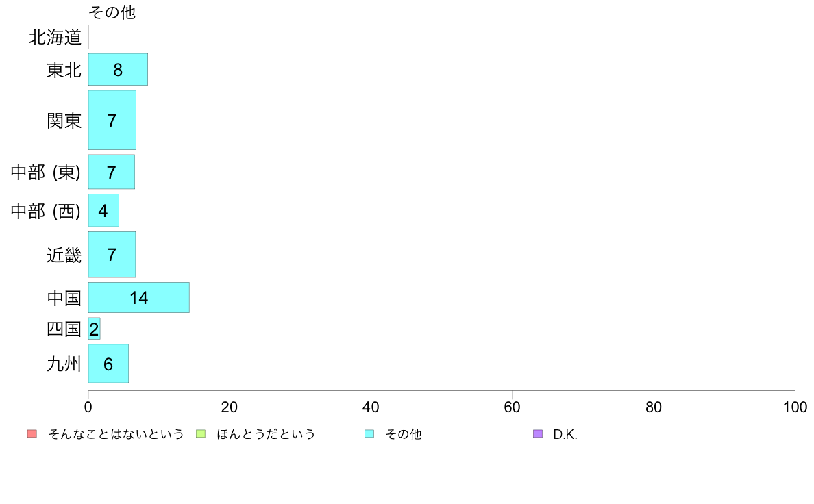Click the D.K. legend text
Screen dimensions: 814x504
tap(565, 434)
